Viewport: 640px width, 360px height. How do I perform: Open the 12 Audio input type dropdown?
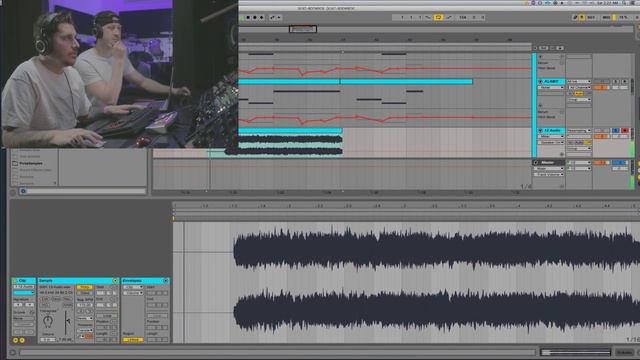(x=579, y=130)
